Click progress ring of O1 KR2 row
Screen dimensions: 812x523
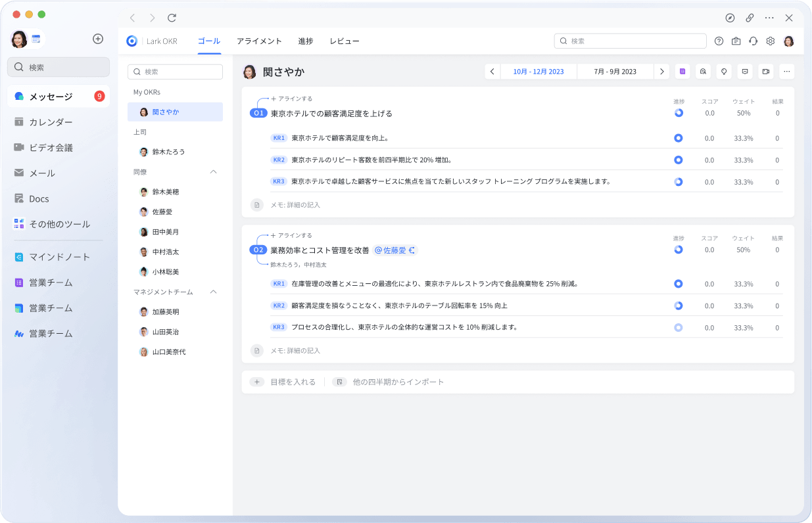(679, 160)
